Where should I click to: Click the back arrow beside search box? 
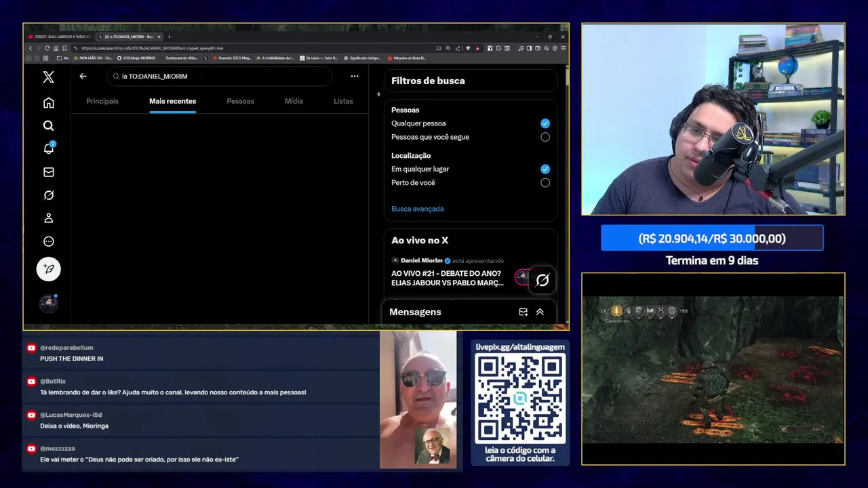click(83, 77)
